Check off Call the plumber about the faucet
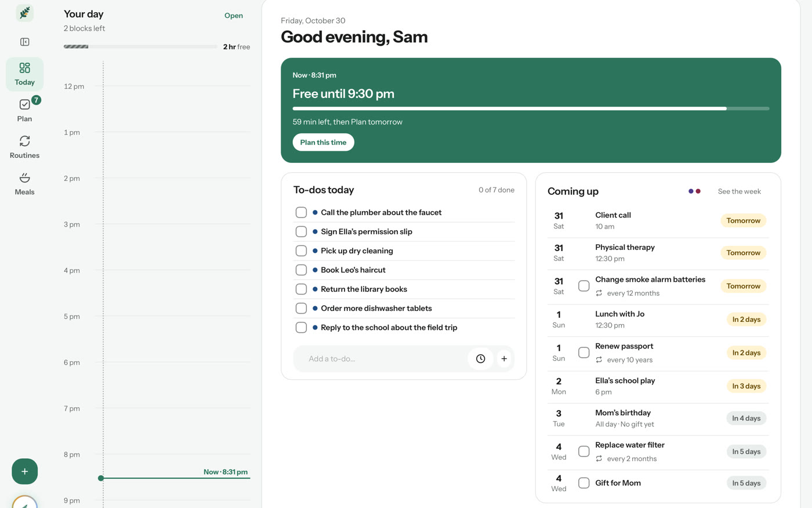The image size is (812, 508). (301, 212)
